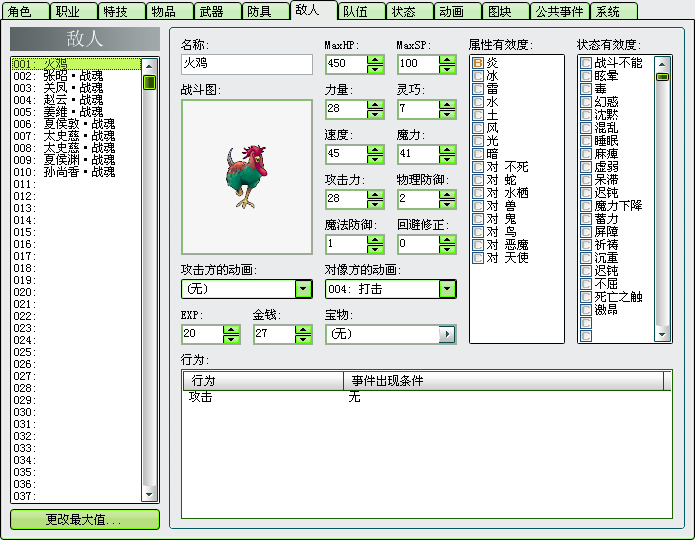Open the 防具 tab

[265, 11]
